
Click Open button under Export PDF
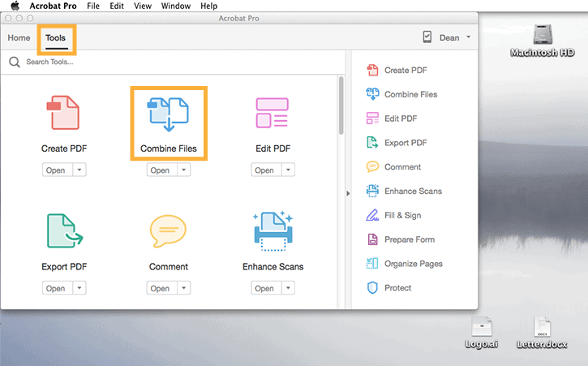[x=58, y=288]
